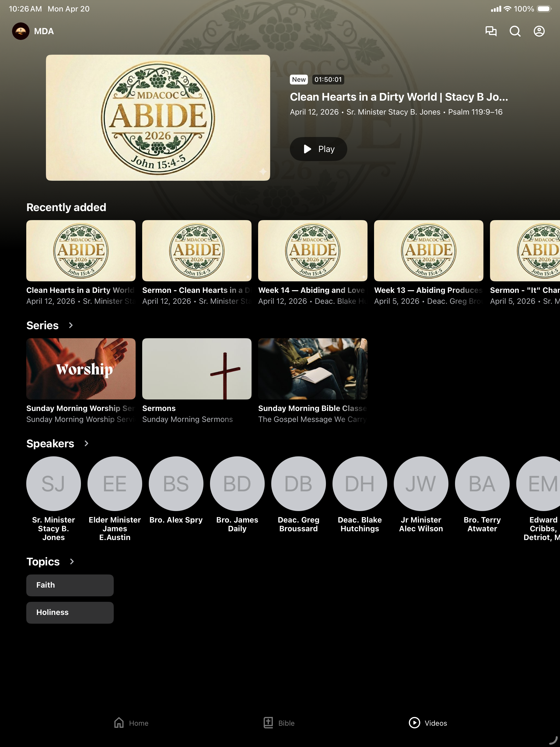This screenshot has width=560, height=747.
Task: Tap Jr Minister Alec Wilson name
Action: (x=421, y=524)
